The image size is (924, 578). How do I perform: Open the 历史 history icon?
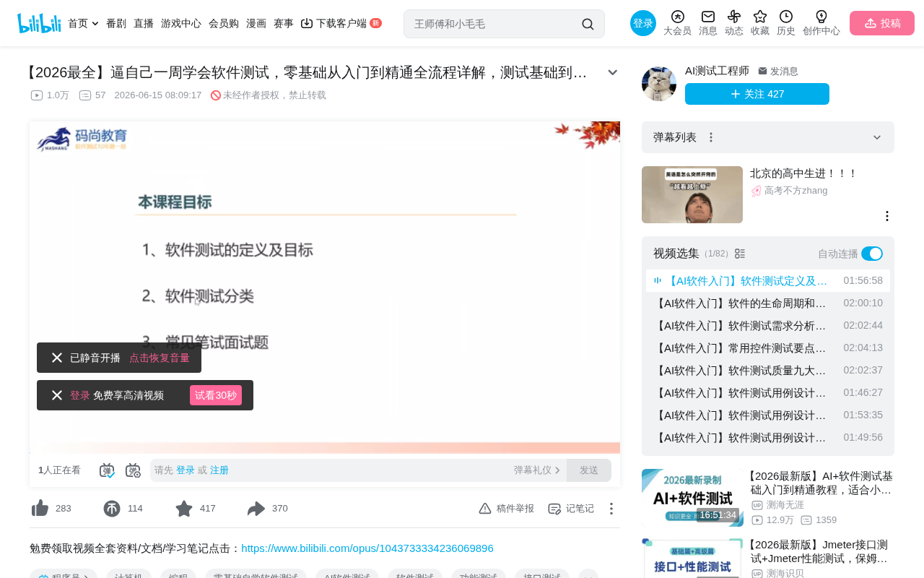click(786, 23)
